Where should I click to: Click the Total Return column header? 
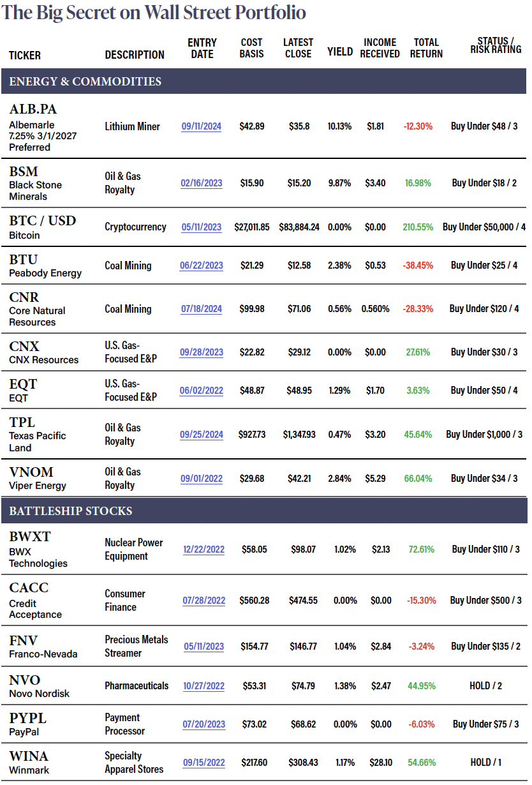[x=426, y=49]
